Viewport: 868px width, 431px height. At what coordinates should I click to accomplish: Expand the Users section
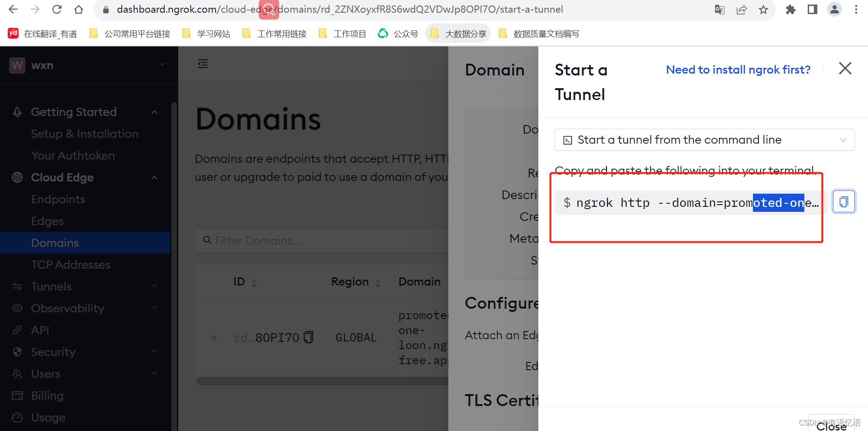tap(85, 374)
